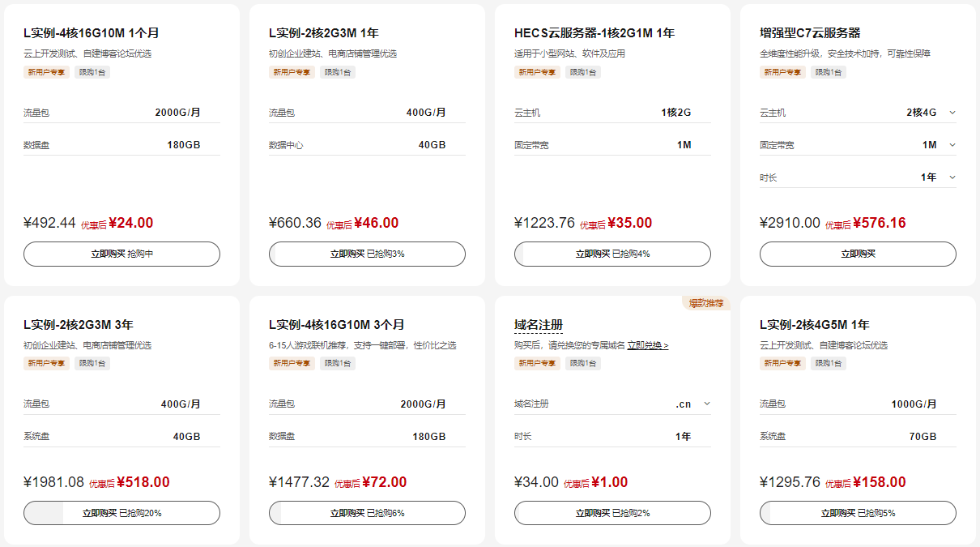Viewport: 980px width, 547px height.
Task: Click the 爆款推荐 badge on the domain card
Action: click(x=706, y=303)
